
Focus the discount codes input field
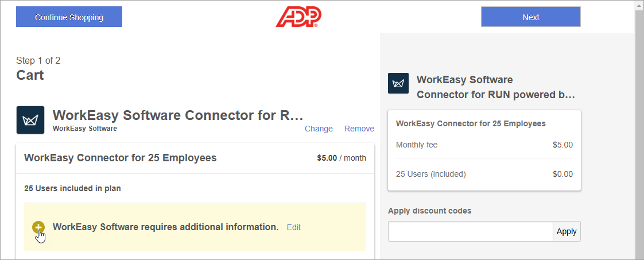[x=470, y=231]
